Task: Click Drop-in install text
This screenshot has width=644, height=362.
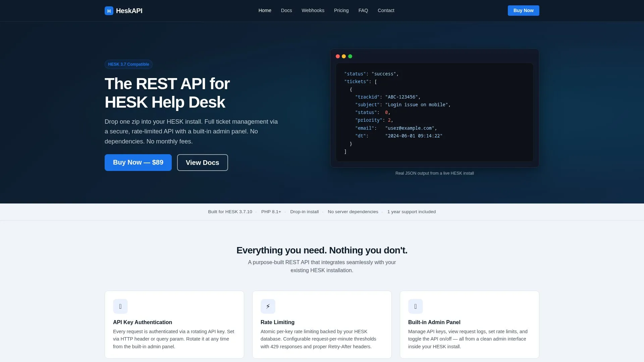Action: (x=304, y=212)
